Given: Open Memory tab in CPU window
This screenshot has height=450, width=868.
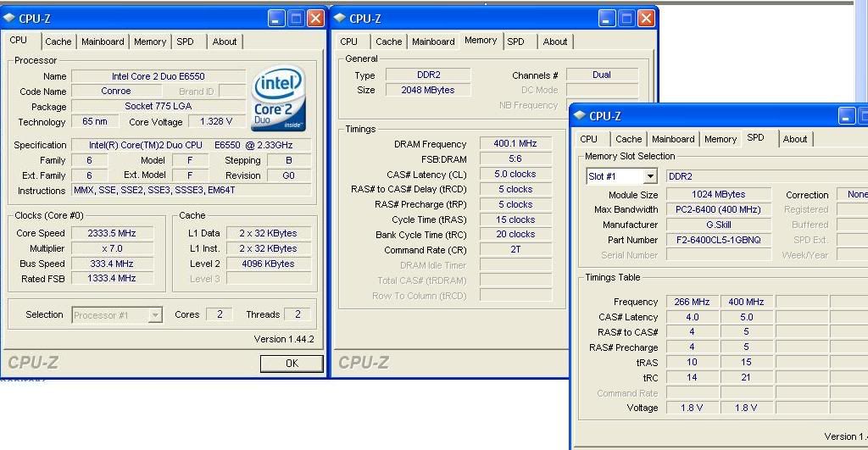Looking at the screenshot, I should 150,42.
